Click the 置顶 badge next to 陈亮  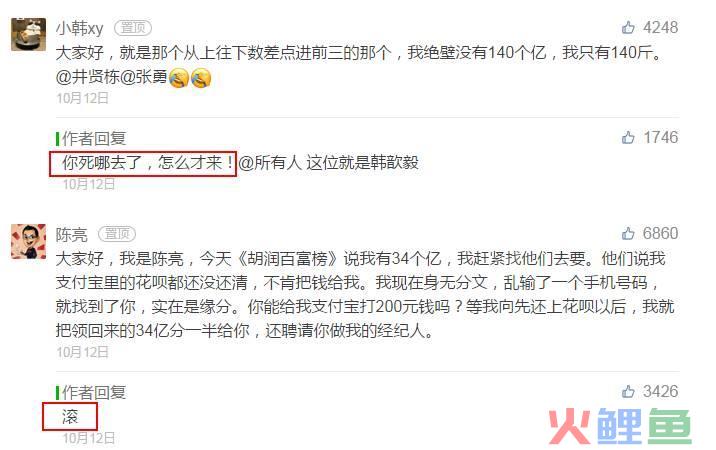click(117, 234)
